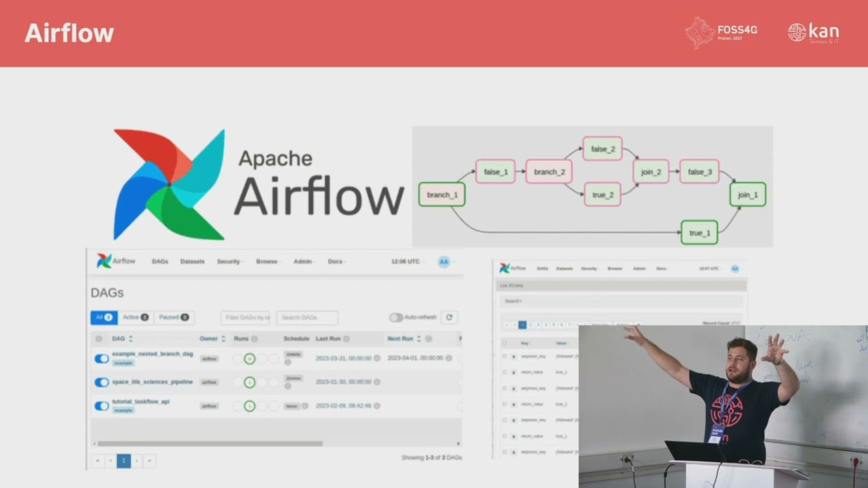
Task: Click the Search DAGs input box
Action: [307, 317]
